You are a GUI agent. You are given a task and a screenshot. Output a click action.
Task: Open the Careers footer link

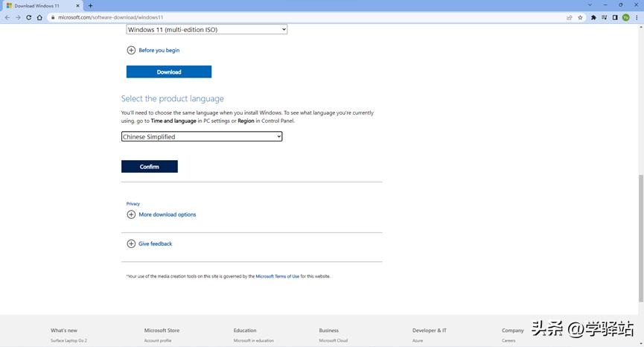pyautogui.click(x=508, y=340)
